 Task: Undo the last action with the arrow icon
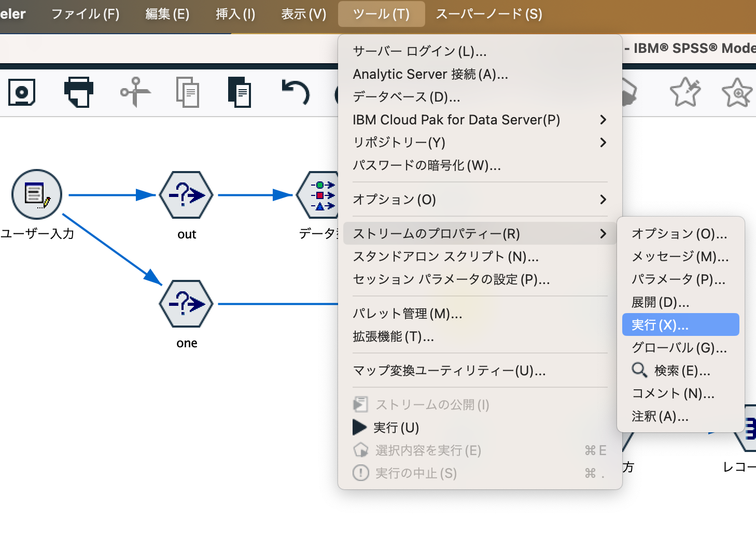coord(295,93)
